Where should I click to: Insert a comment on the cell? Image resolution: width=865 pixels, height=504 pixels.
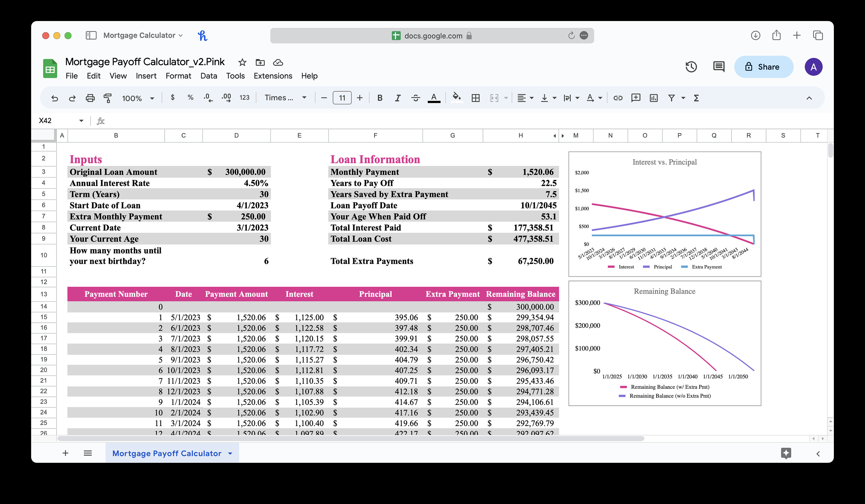click(636, 98)
